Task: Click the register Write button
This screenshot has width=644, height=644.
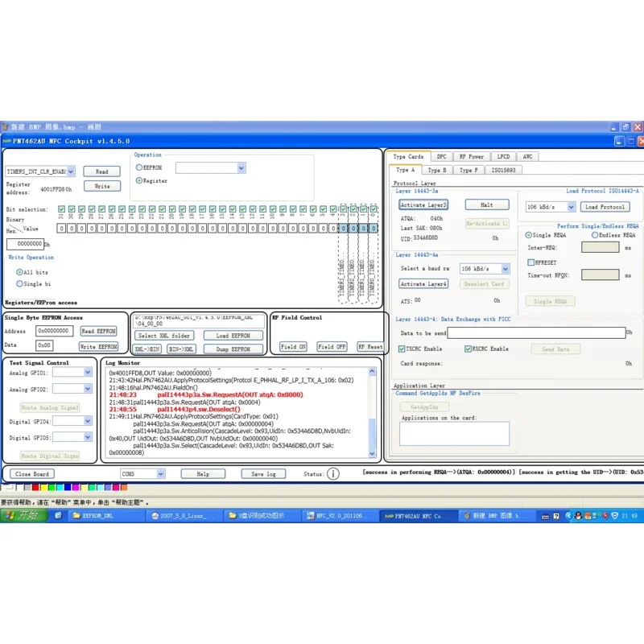Action: point(102,186)
